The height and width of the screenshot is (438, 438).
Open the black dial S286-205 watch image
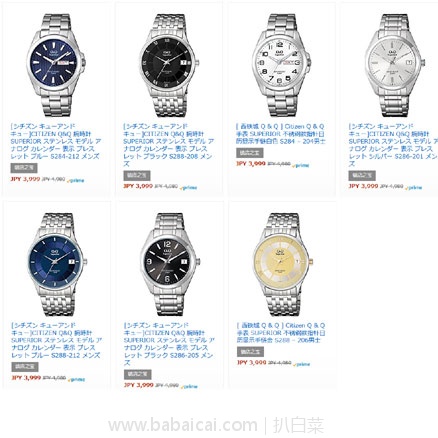(x=170, y=265)
